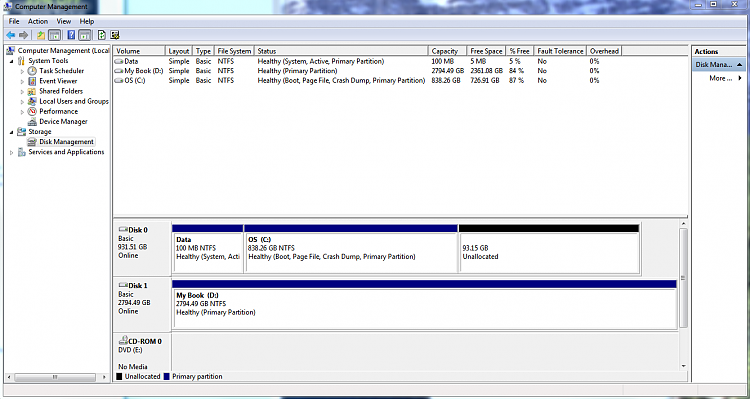The height and width of the screenshot is (399, 750).
Task: Sort by the File System column header
Action: [234, 51]
